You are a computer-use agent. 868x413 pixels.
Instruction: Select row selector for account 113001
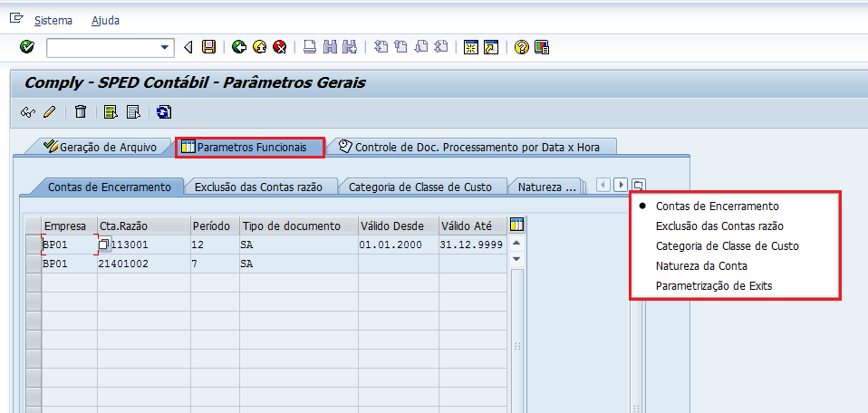point(34,245)
